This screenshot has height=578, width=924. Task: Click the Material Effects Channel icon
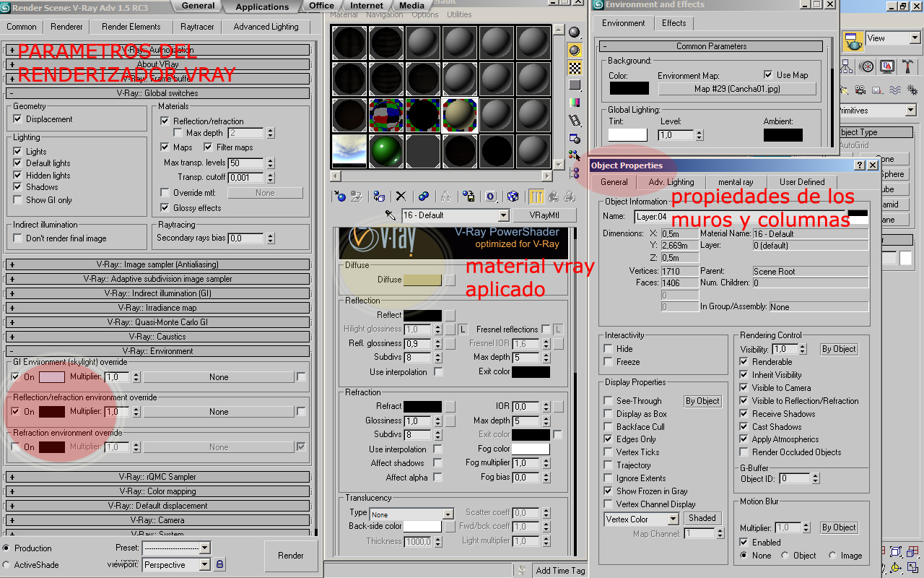[x=491, y=196]
